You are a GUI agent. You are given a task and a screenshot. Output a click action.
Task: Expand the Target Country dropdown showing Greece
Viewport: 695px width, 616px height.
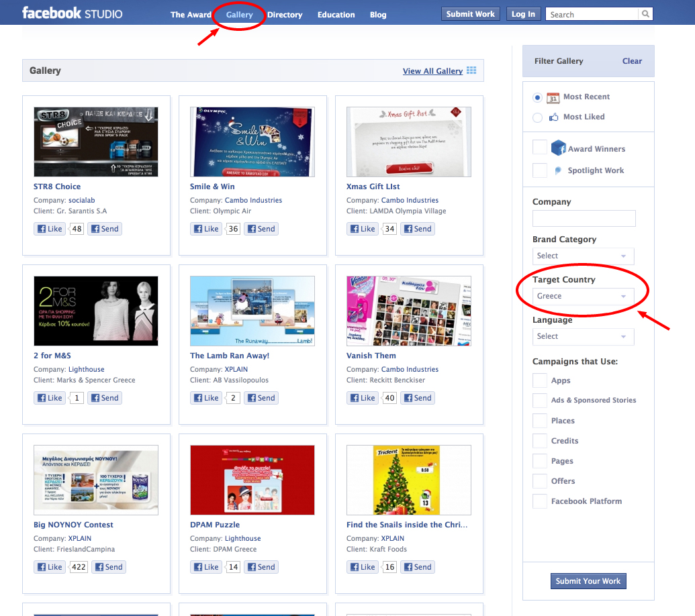click(x=583, y=296)
